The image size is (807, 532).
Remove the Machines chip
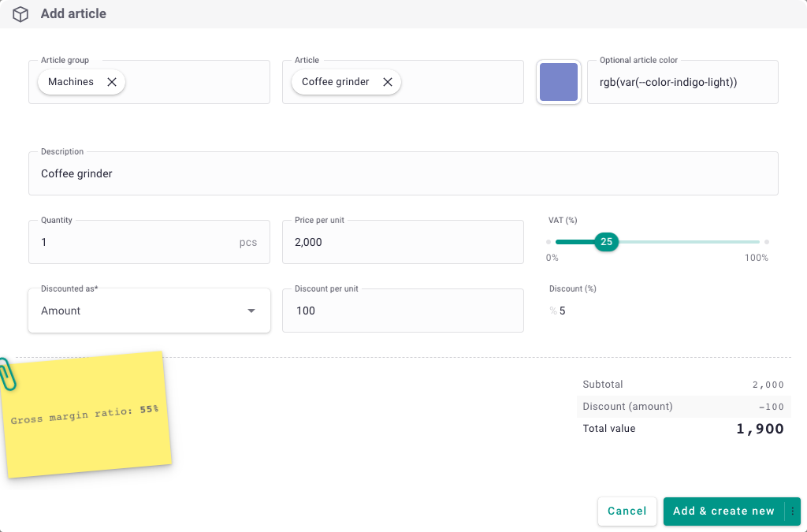click(111, 82)
